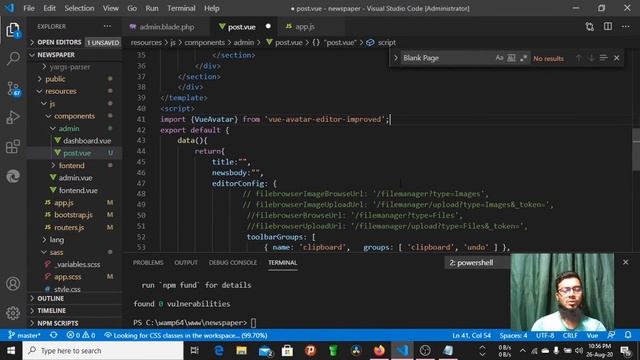Screen dimensions: 640x360
Task: Go to previous find match arrow
Action: [579, 58]
